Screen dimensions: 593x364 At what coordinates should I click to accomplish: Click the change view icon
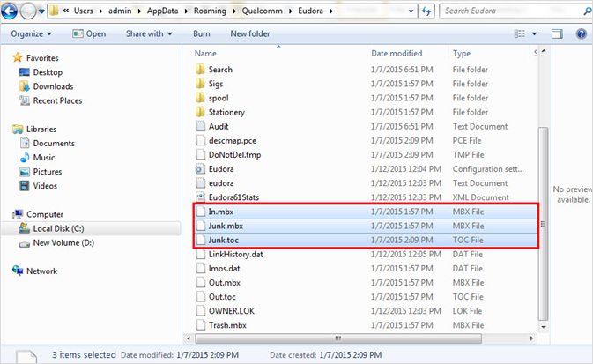pos(520,33)
